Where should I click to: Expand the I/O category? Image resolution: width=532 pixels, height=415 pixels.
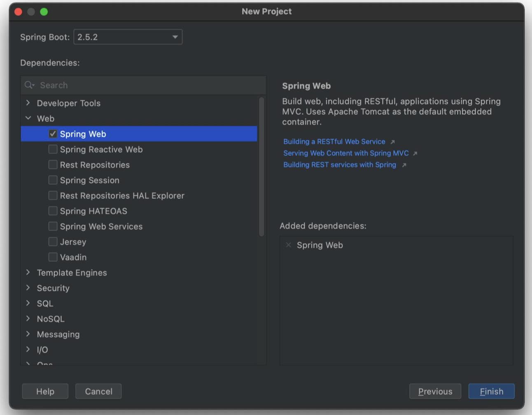[28, 350]
